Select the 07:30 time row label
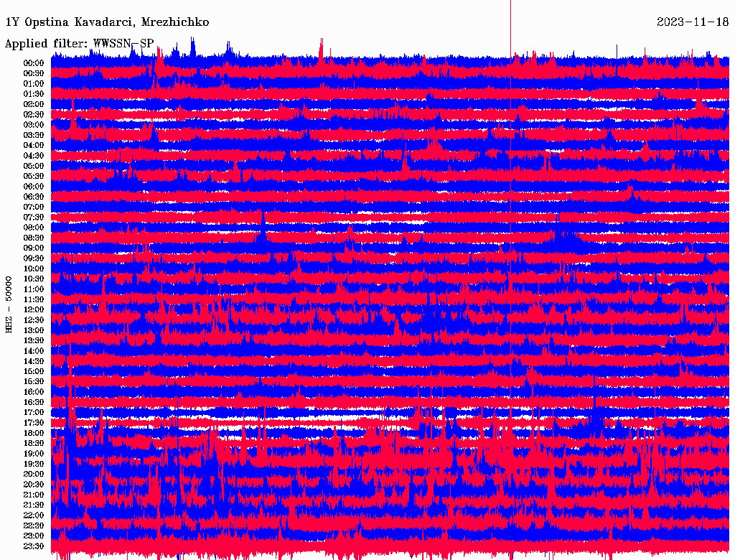Screen dimensions: 735x560 pyautogui.click(x=34, y=218)
